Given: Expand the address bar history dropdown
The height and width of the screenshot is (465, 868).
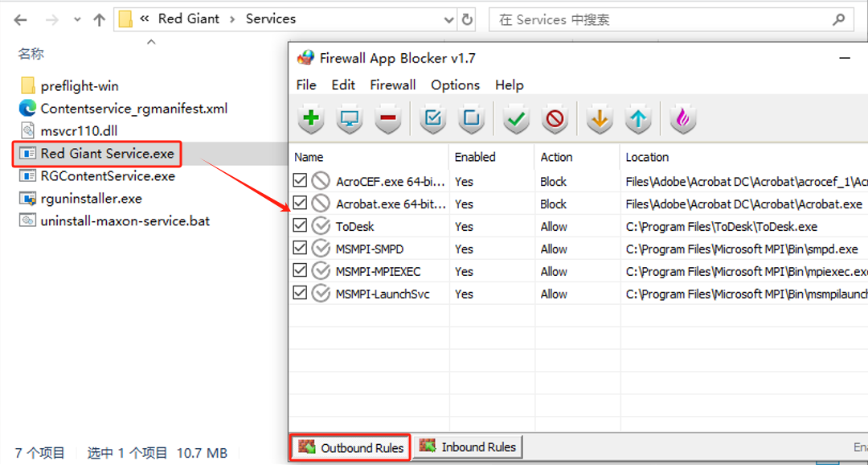Looking at the screenshot, I should 449,19.
